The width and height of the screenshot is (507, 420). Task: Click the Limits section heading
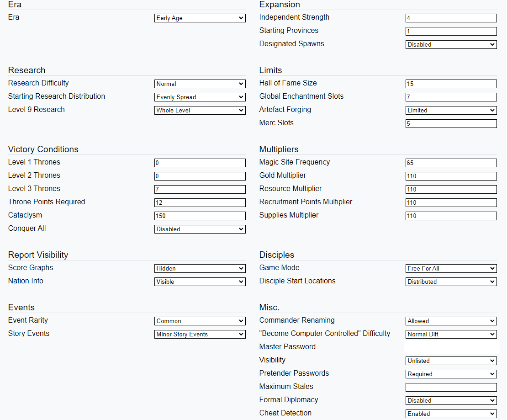[271, 70]
